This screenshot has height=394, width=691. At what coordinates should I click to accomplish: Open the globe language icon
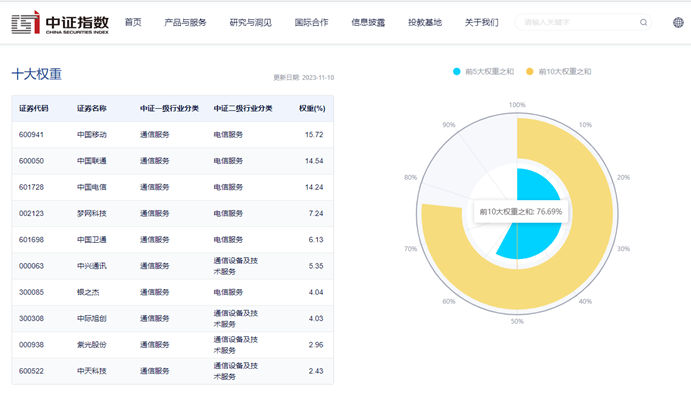click(x=678, y=22)
